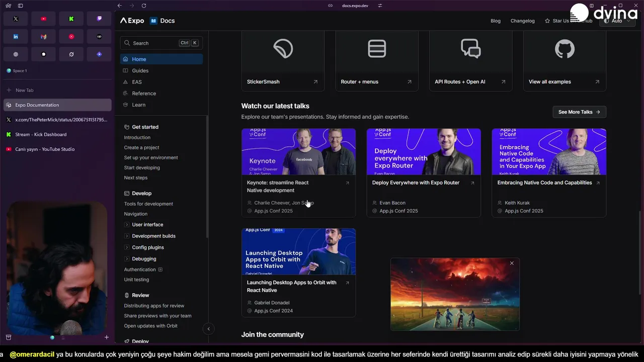Image resolution: width=644 pixels, height=362 pixels.
Task: Open the Changelog link
Action: pos(523,21)
